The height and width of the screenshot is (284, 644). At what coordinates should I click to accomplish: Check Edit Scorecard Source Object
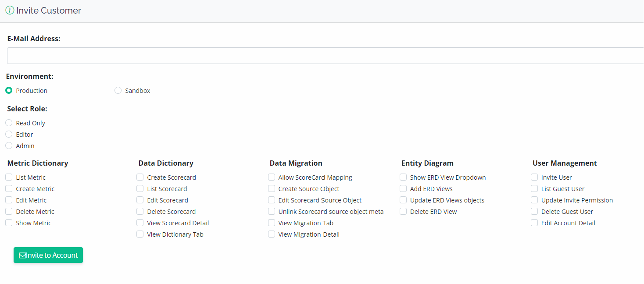coord(271,200)
